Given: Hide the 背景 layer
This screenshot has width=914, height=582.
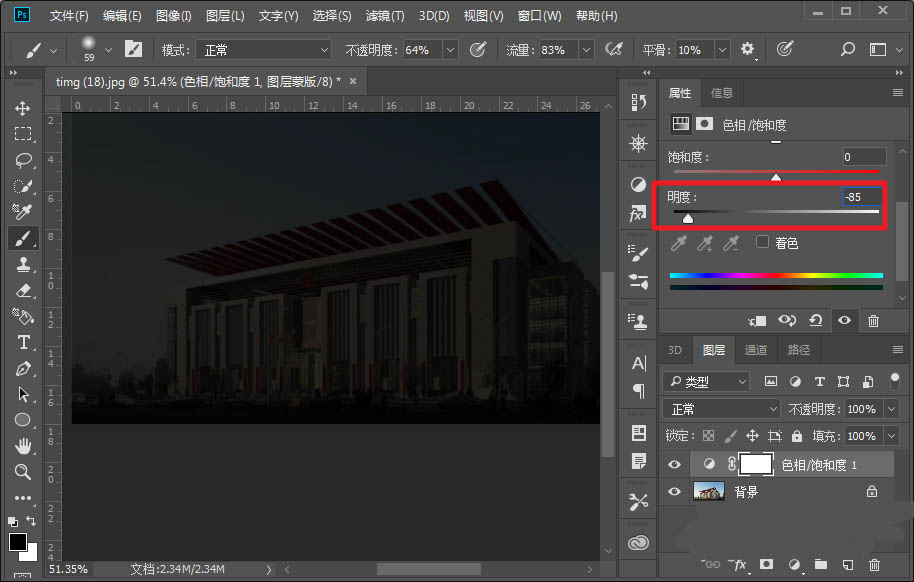Looking at the screenshot, I should point(675,492).
